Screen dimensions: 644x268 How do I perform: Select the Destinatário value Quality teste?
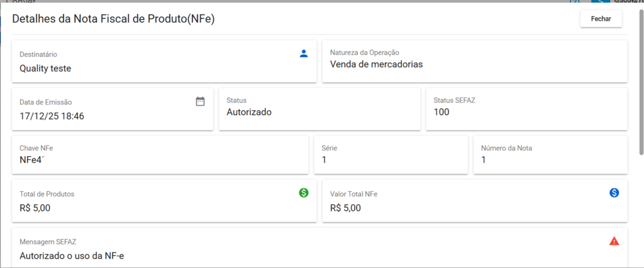click(x=45, y=69)
